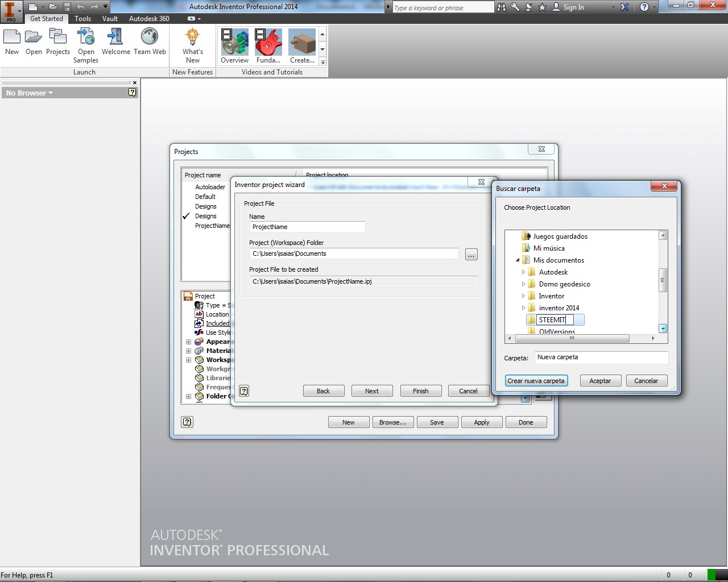This screenshot has height=582, width=728.
Task: Expand the Appearance Libraries node
Action: coord(188,342)
